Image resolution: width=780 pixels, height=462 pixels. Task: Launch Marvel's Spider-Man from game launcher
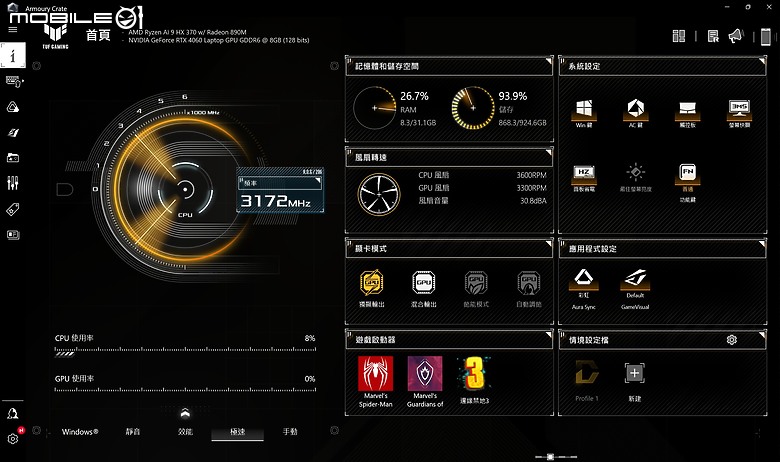[376, 382]
